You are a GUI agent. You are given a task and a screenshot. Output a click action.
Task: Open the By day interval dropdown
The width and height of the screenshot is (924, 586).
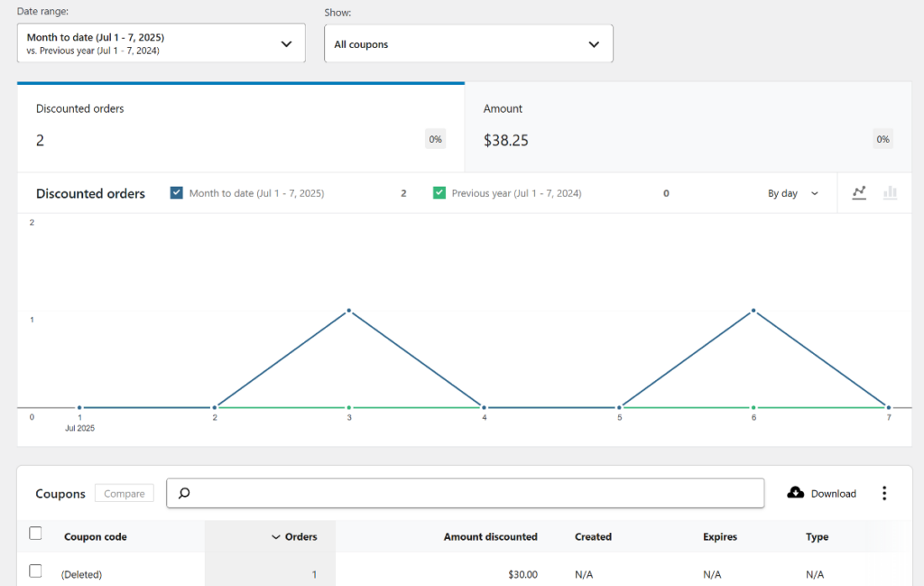[x=792, y=192]
